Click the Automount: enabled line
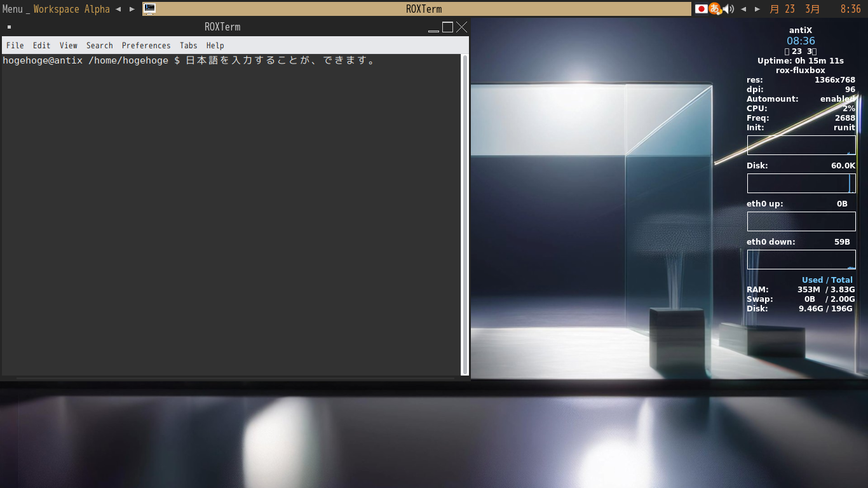Screen dimensions: 868x488 (801, 99)
